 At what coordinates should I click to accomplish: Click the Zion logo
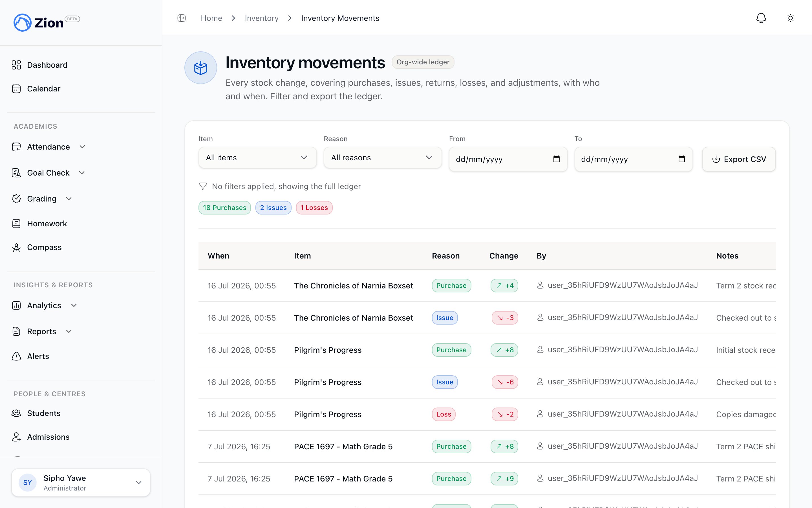click(x=47, y=23)
